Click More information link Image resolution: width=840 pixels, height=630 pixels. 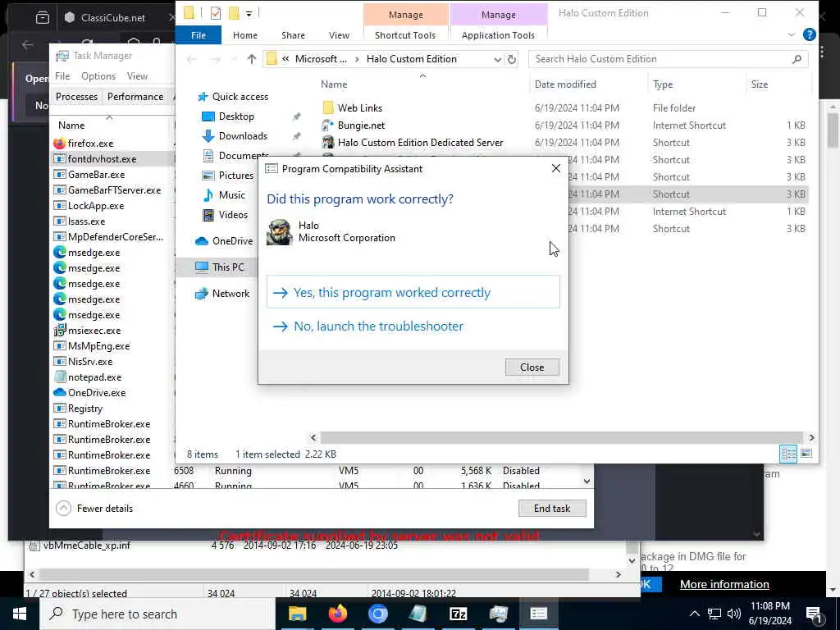tap(724, 584)
